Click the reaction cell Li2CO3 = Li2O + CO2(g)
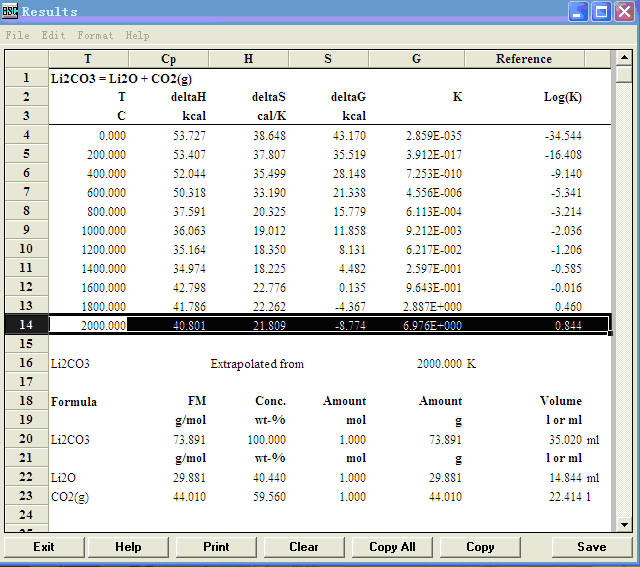640x567 pixels. click(x=121, y=79)
